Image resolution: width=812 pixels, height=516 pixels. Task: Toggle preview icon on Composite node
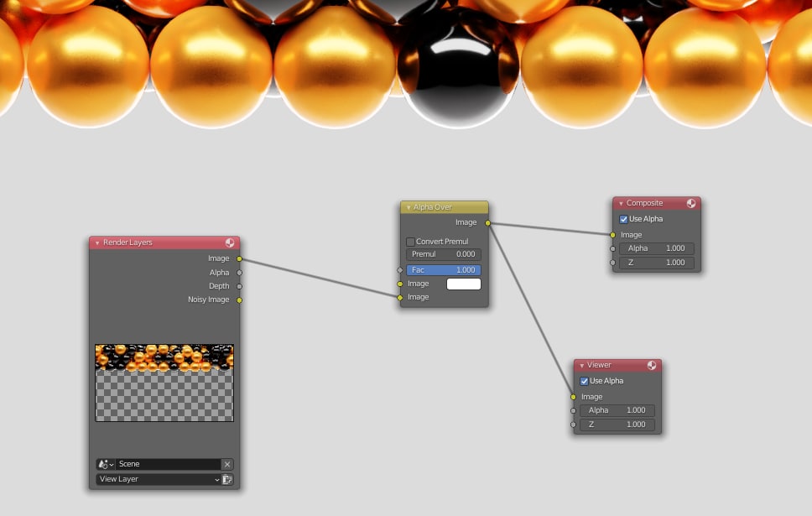click(x=691, y=203)
